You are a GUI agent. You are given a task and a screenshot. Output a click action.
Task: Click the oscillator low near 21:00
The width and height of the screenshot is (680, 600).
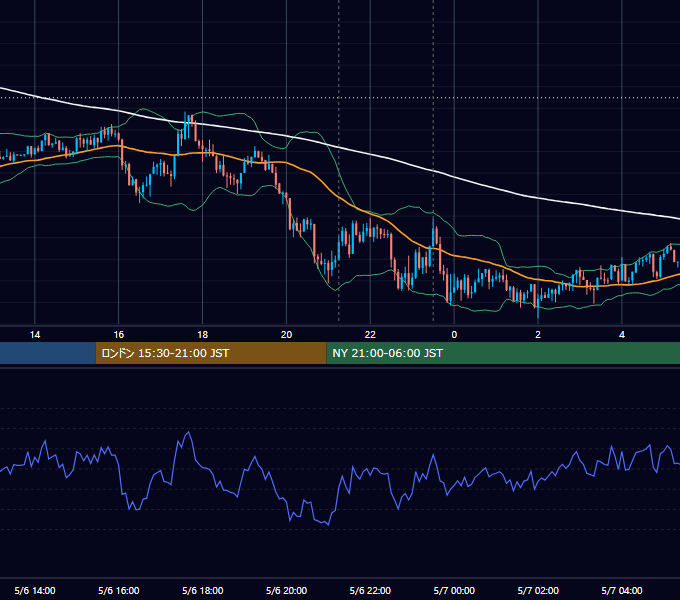(x=327, y=525)
